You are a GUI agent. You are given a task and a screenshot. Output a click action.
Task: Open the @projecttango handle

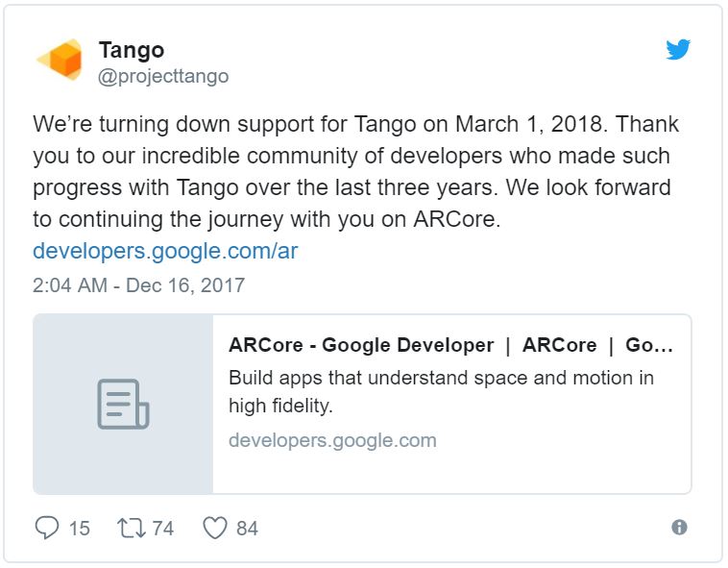163,76
